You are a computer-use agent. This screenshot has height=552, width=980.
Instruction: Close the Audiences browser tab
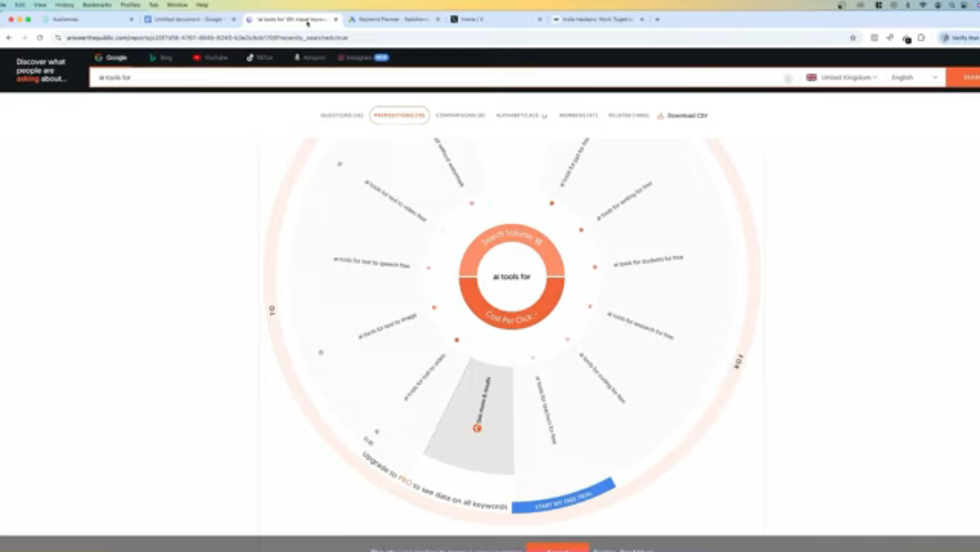click(132, 20)
